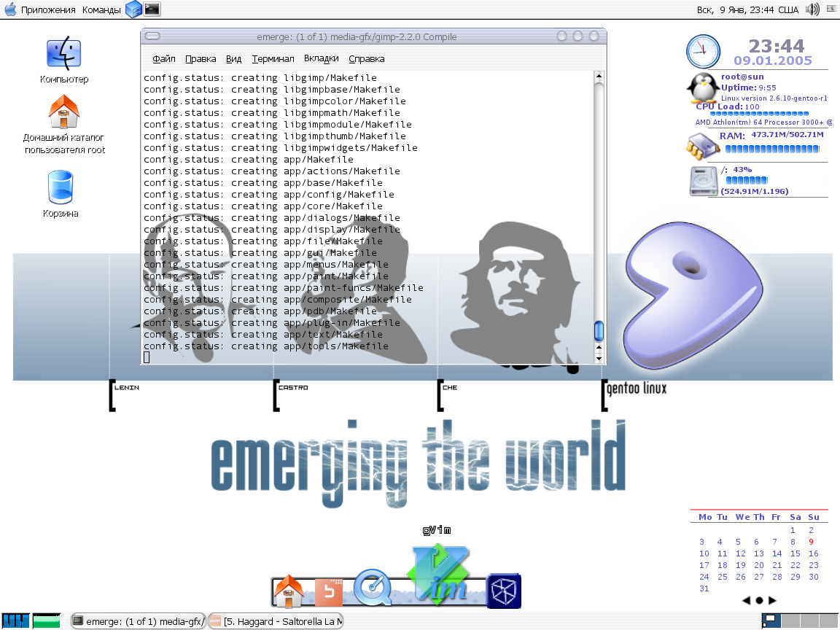Click the Tux penguin system info icon
The image size is (840, 630).
pos(703,87)
